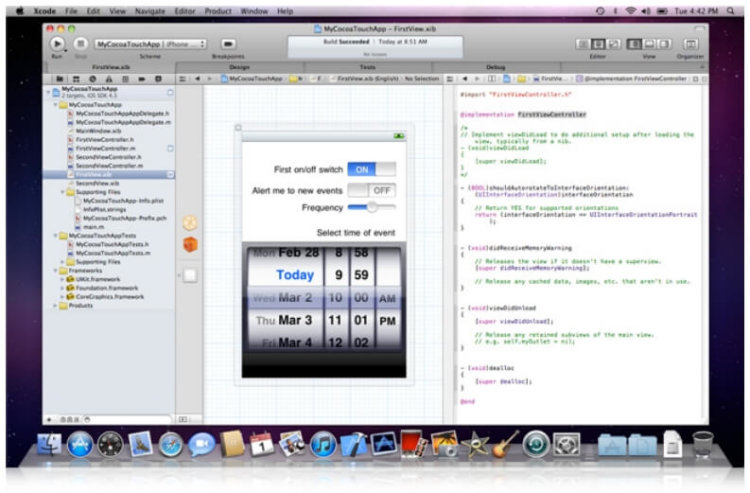Collapse the Frameworks group
The image size is (750, 493).
click(x=55, y=271)
